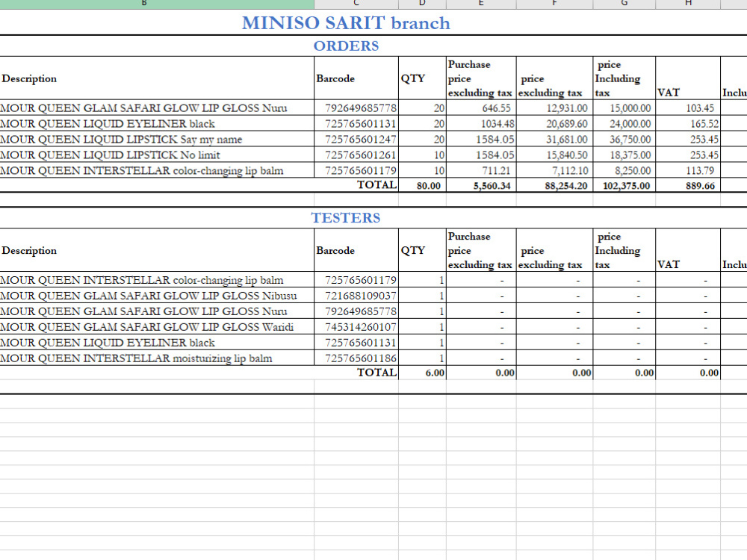Select LIQUID EYELINER black order description
The width and height of the screenshot is (747, 560).
pos(157,123)
